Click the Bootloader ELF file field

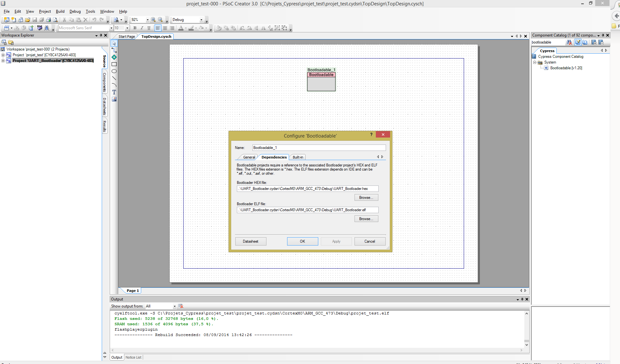(307, 210)
